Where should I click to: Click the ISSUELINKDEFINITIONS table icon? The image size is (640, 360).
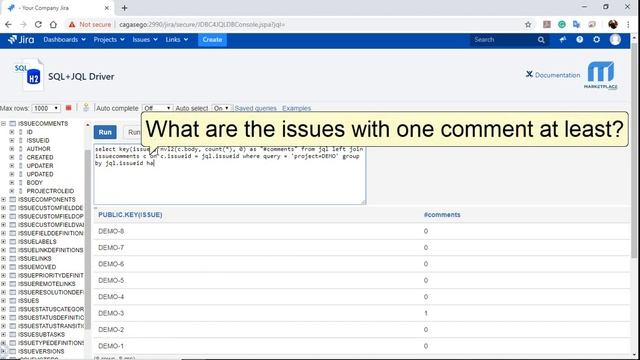point(13,250)
